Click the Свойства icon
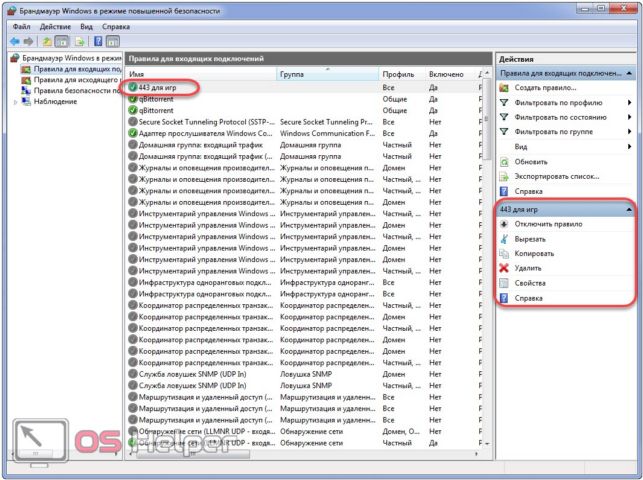Viewport: 643px width, 480px height. (x=504, y=283)
